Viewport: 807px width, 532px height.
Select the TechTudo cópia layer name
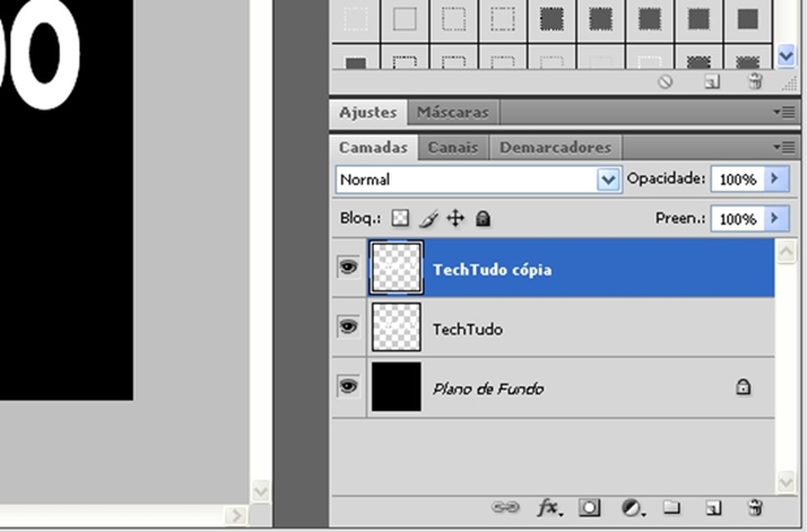[492, 270]
